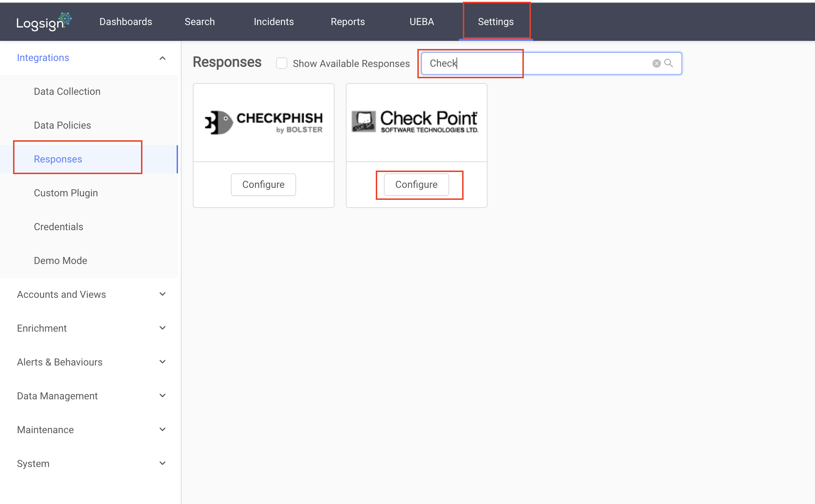Click the Logsign logo
Viewport: 815px width, 504px height.
(x=44, y=22)
